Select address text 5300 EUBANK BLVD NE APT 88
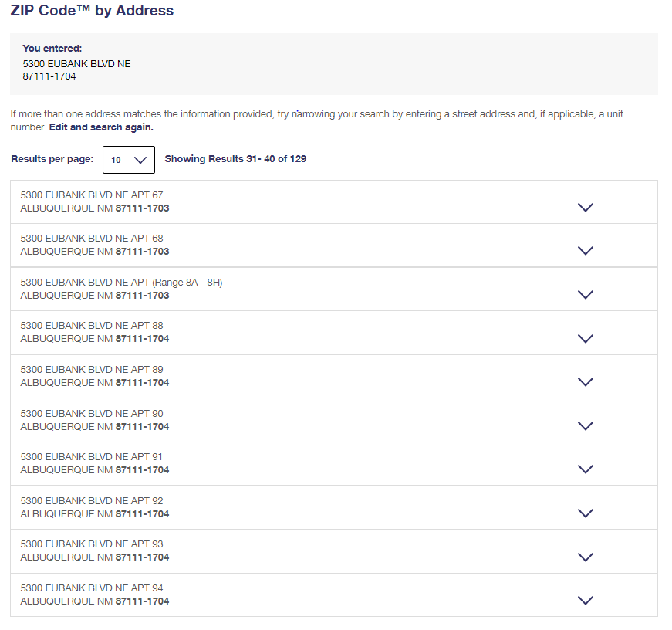 tap(92, 326)
